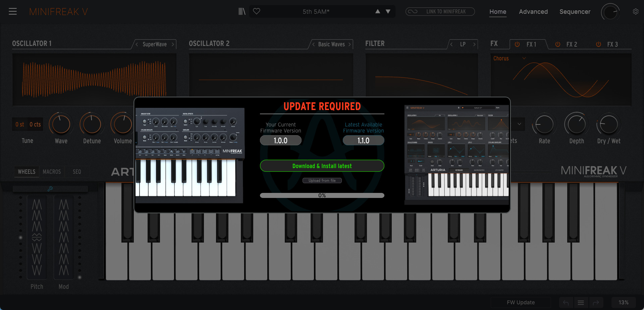The image size is (644, 310).
Task: Toggle Link to MiniFreak switch
Action: (x=440, y=11)
